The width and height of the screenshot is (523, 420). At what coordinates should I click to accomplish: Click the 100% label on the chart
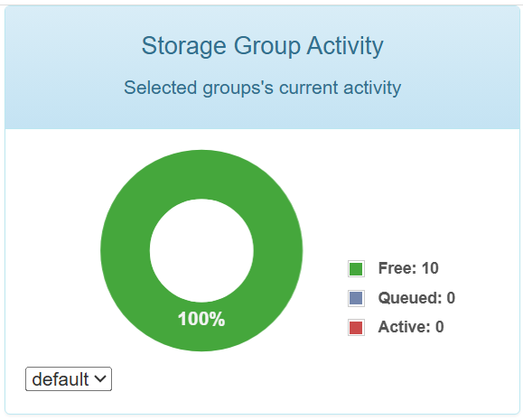(x=201, y=319)
